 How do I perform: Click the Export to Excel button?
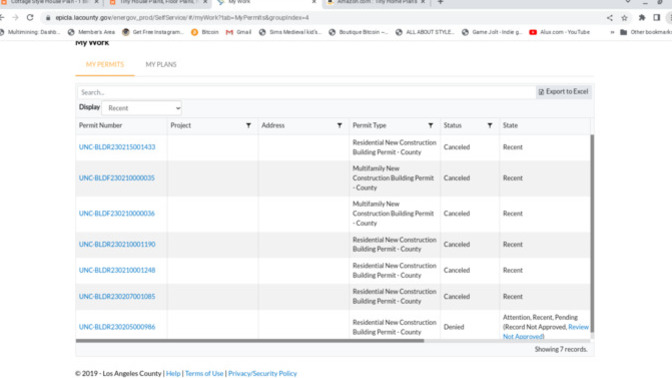(x=564, y=92)
